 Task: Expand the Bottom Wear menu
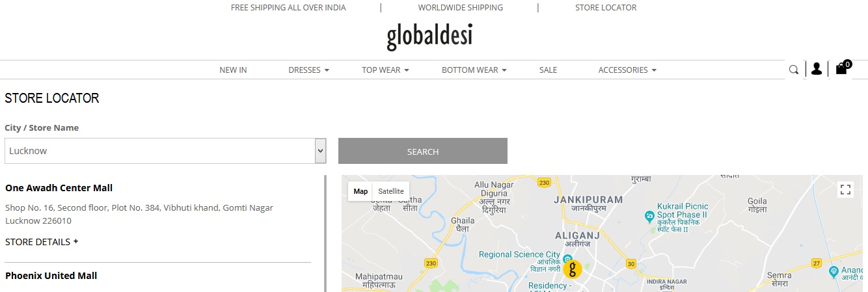click(474, 70)
